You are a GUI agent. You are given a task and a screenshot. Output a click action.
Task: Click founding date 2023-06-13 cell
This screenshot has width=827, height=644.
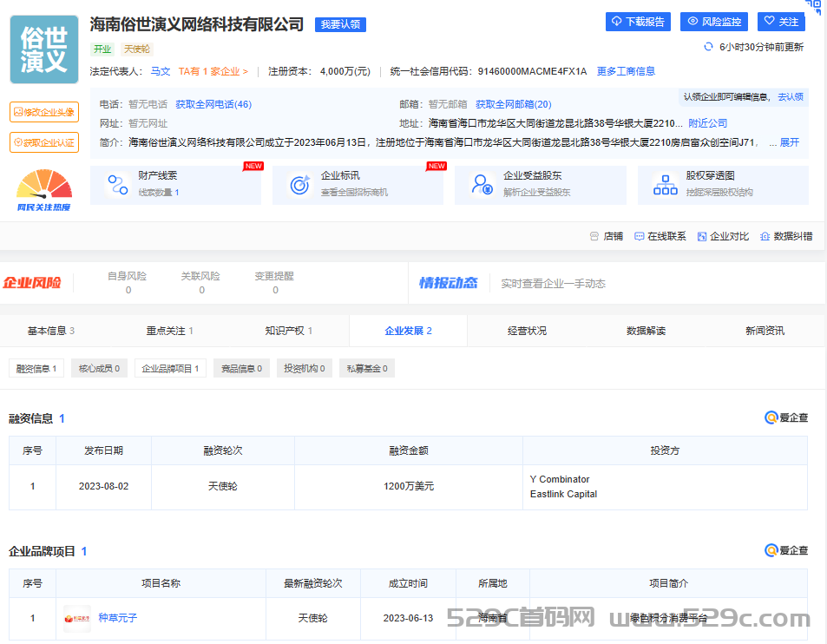point(408,618)
